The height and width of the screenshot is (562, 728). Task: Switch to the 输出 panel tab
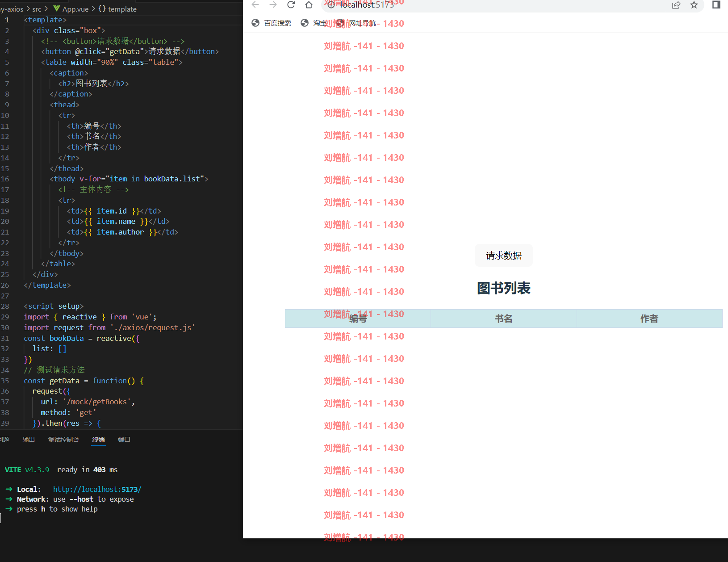[29, 440]
